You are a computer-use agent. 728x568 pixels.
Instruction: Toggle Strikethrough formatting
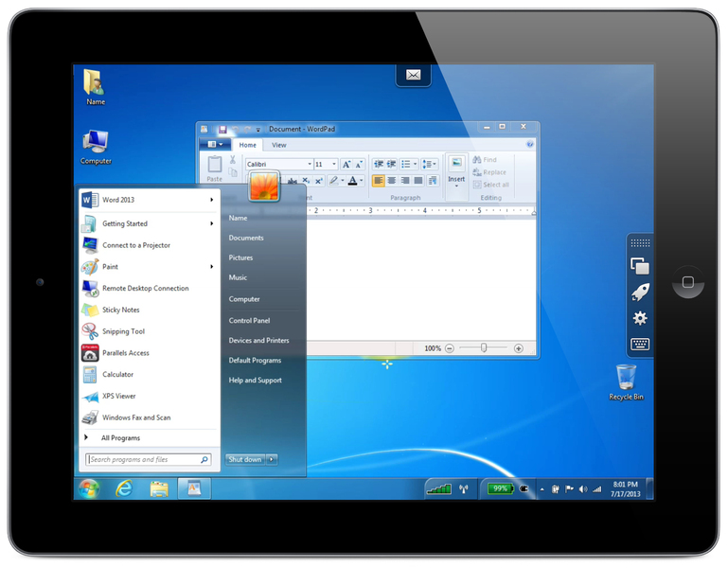[x=292, y=181]
